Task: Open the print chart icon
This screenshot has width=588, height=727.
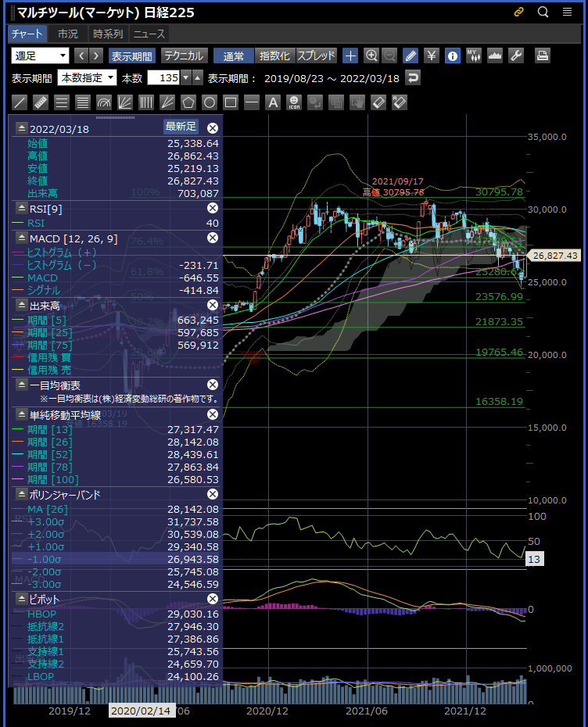Action: (543, 56)
